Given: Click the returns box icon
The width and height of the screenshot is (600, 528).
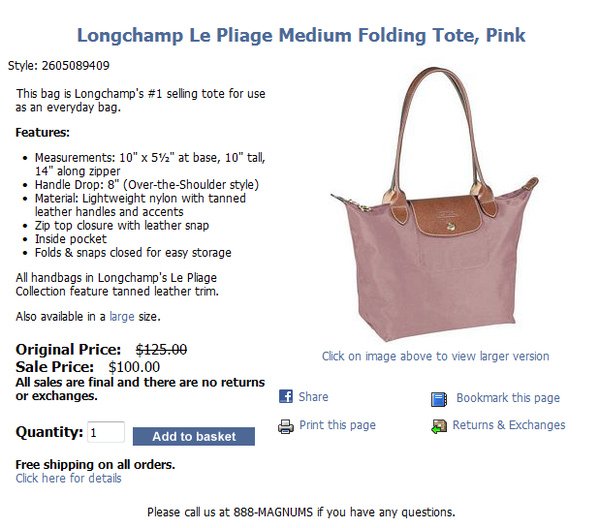Looking at the screenshot, I should [x=439, y=426].
